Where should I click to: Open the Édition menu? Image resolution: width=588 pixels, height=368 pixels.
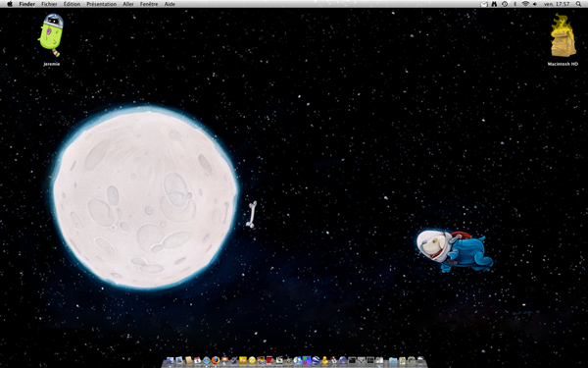[72, 4]
